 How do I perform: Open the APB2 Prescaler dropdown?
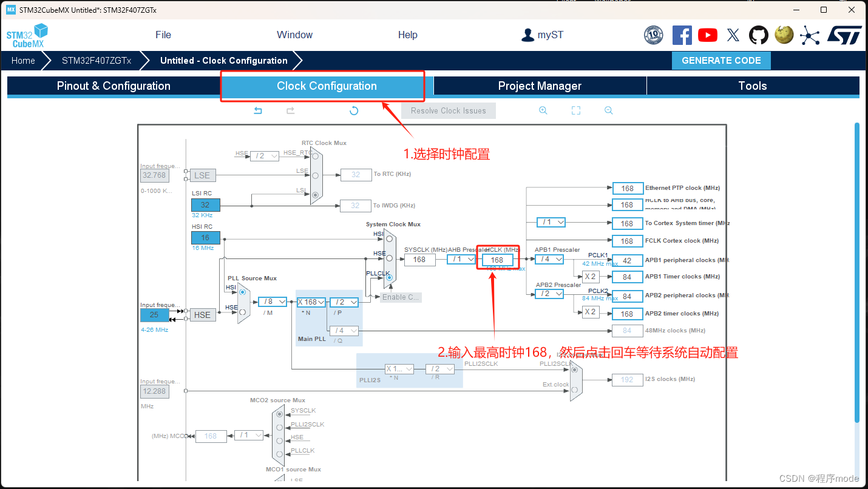[549, 294]
